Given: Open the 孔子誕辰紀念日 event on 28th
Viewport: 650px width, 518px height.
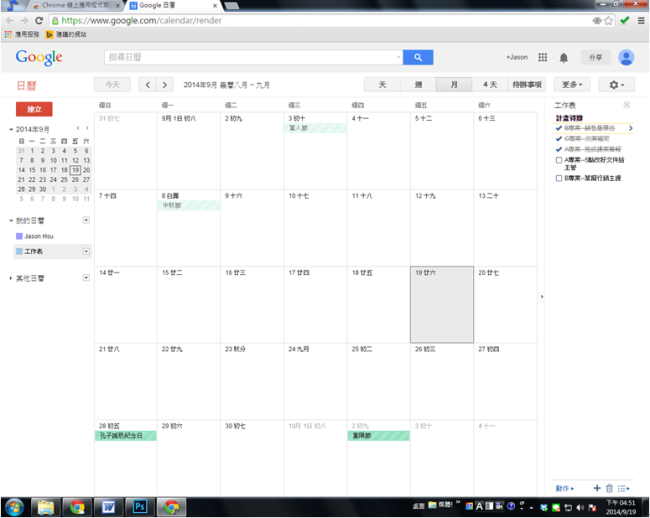Looking at the screenshot, I should point(126,436).
